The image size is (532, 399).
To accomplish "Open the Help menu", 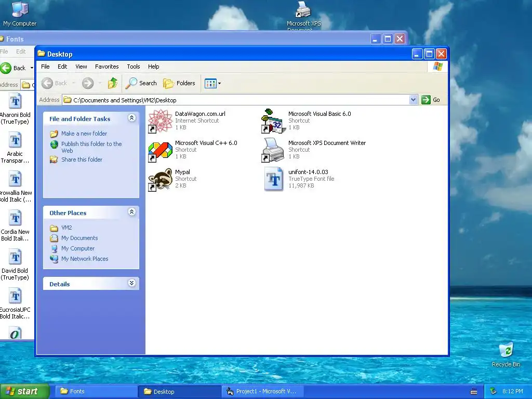I will (153, 66).
